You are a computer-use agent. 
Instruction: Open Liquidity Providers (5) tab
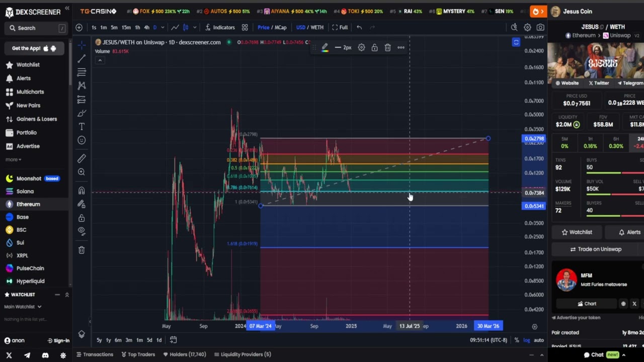243,354
